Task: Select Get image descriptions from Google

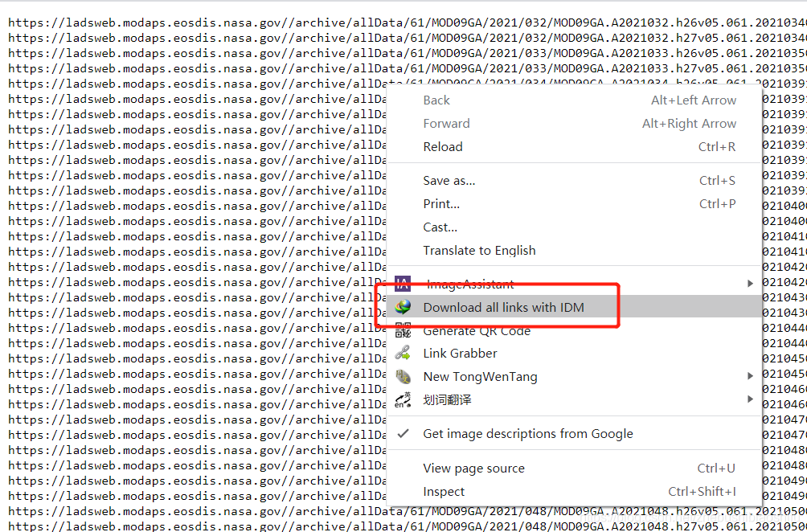Action: (574, 434)
